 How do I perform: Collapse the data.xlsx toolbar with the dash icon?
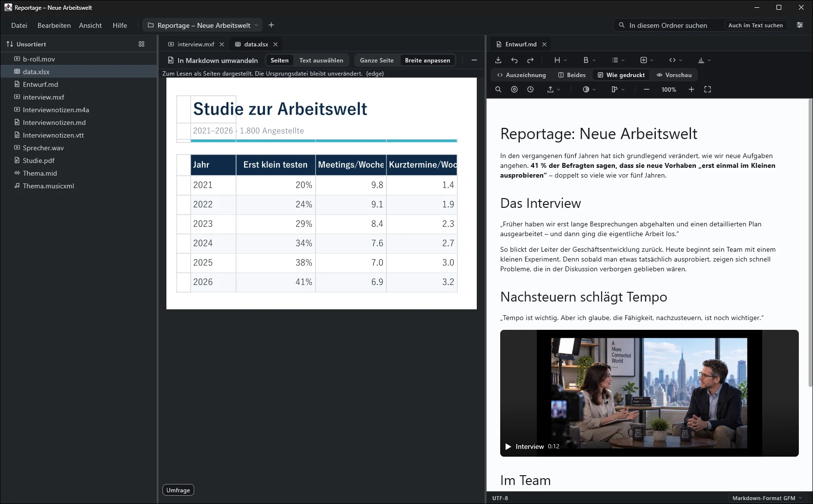(474, 60)
